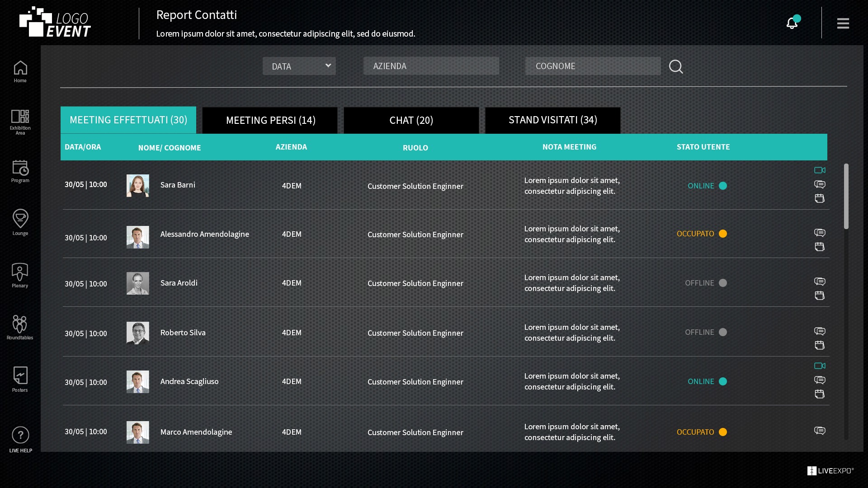Open chat with Alessandro Amendolagine
Image resolution: width=868 pixels, height=488 pixels.
pyautogui.click(x=820, y=232)
